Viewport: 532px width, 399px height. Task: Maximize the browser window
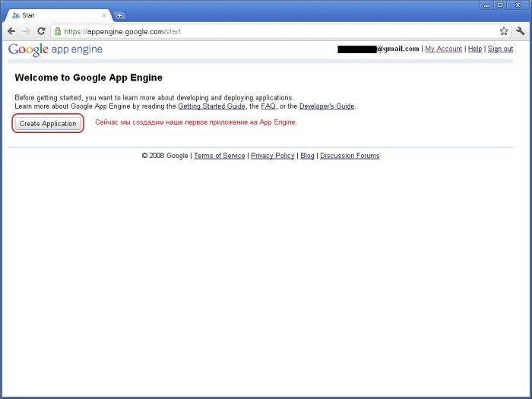pyautogui.click(x=500, y=5)
